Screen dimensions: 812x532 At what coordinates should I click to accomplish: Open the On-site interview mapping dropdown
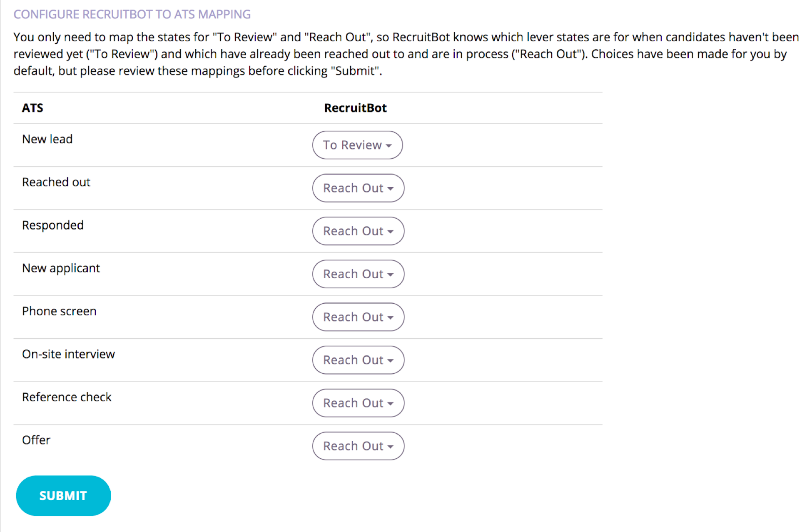[358, 360]
